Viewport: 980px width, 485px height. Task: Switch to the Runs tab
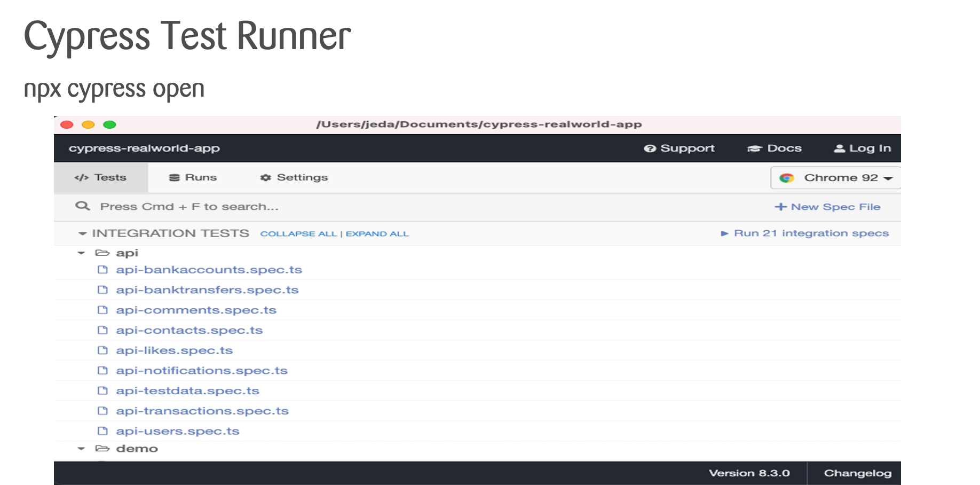coord(193,178)
